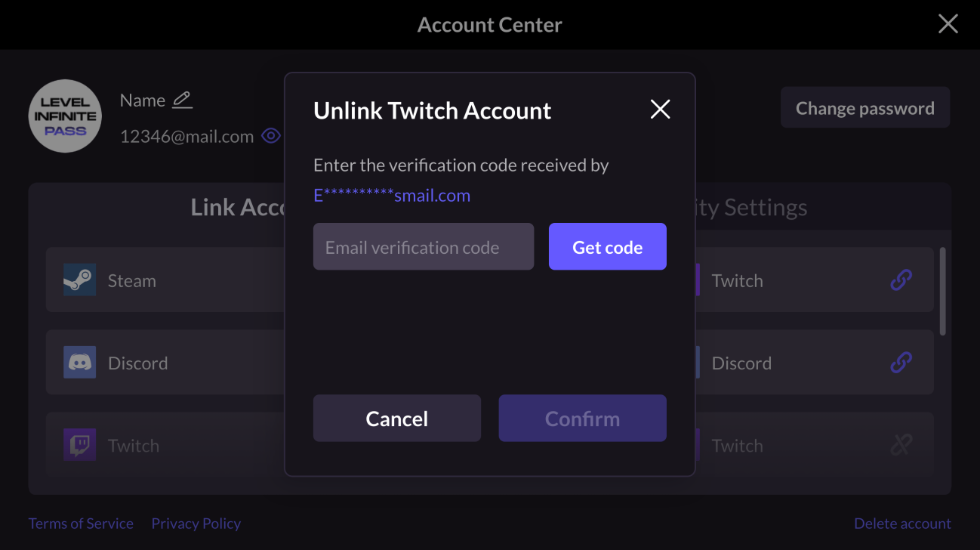Click the Delete account link
The height and width of the screenshot is (550, 980).
[x=902, y=524]
